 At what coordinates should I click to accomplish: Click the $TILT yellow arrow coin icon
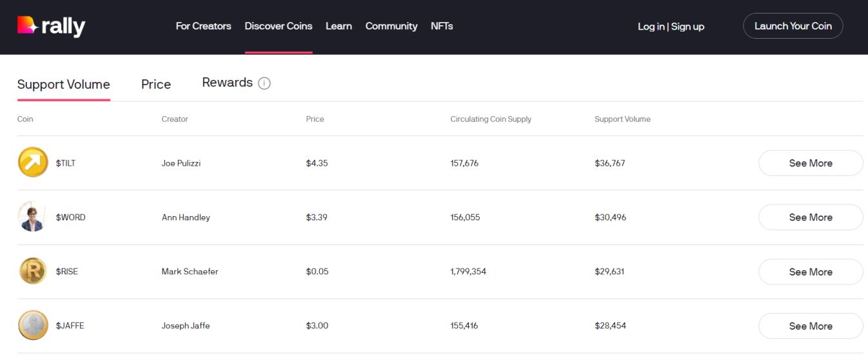(33, 163)
